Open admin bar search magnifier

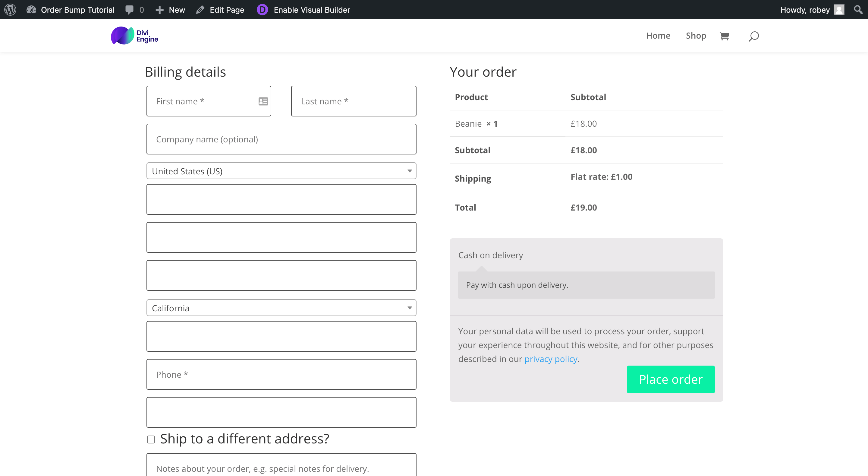pos(858,9)
